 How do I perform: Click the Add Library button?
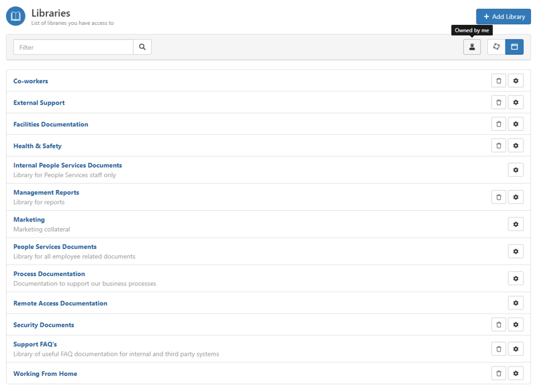503,16
